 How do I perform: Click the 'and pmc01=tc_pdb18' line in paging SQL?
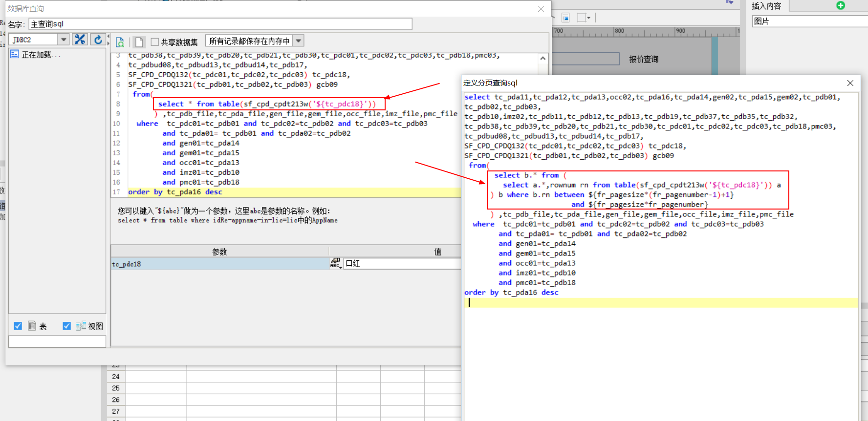[x=537, y=283]
